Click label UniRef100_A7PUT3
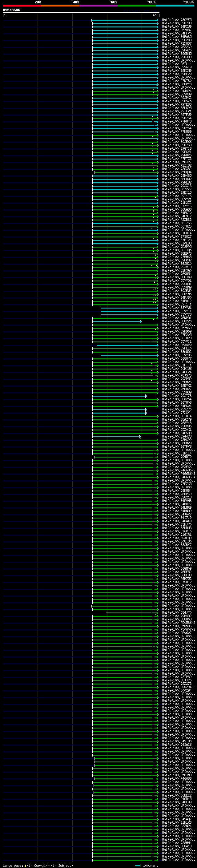197x868 pixels. tap(177, 122)
